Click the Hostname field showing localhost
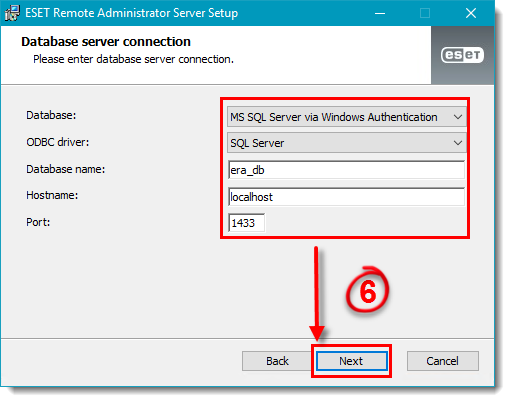Viewport: 510px width, 402px height. click(x=346, y=197)
